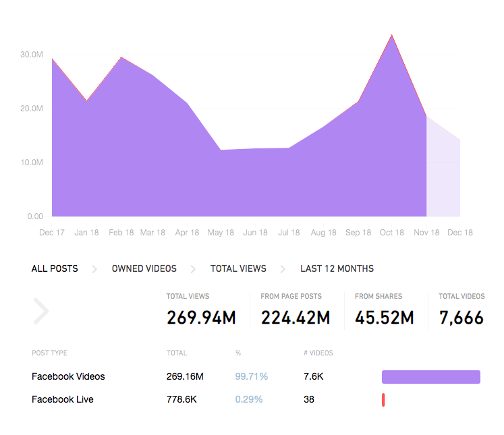Click chevron after OWNED VIDEOS
This screenshot has height=435, width=504.
193,269
